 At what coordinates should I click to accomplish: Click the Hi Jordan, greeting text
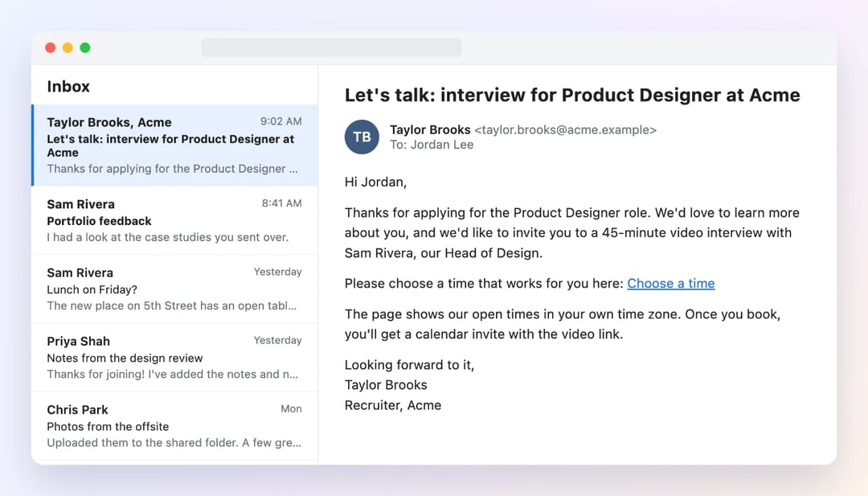376,182
